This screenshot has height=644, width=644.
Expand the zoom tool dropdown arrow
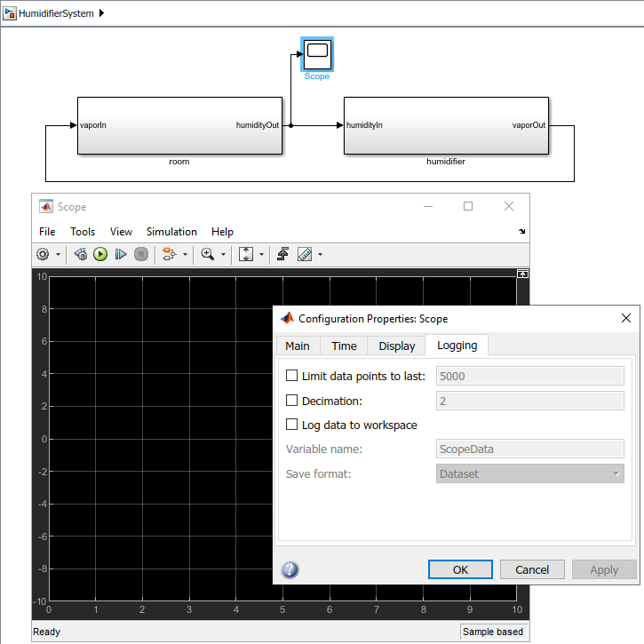[223, 255]
